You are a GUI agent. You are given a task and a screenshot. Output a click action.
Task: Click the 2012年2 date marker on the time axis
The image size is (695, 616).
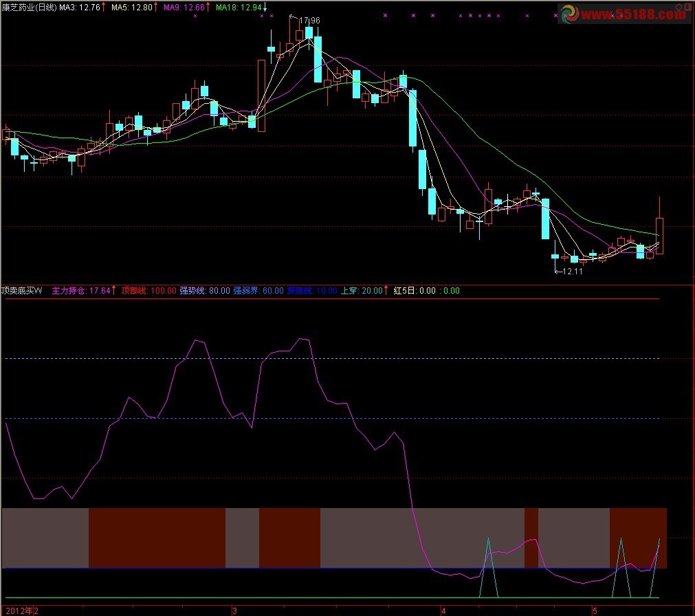[21, 610]
